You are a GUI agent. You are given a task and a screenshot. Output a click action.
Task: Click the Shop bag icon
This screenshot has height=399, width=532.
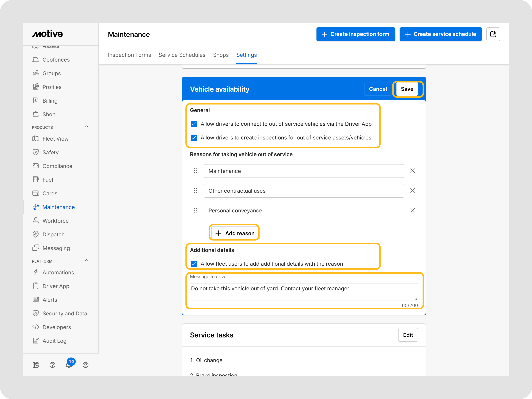pos(36,114)
